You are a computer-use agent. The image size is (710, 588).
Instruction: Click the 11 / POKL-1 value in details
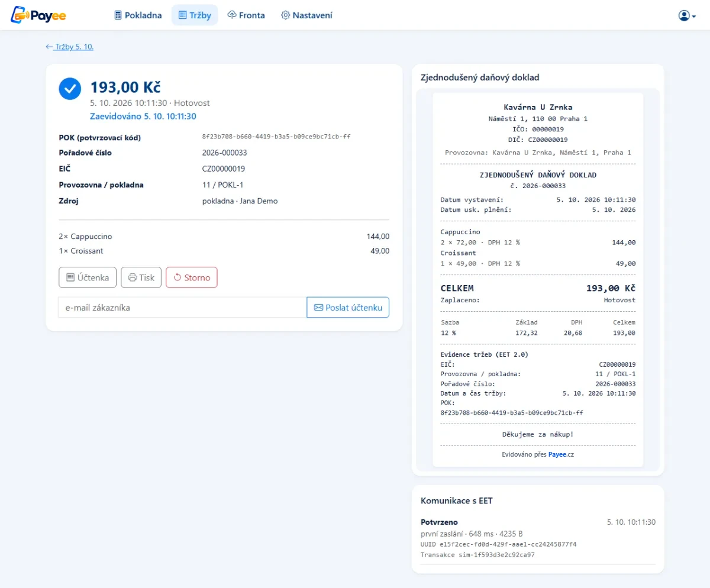[223, 185]
